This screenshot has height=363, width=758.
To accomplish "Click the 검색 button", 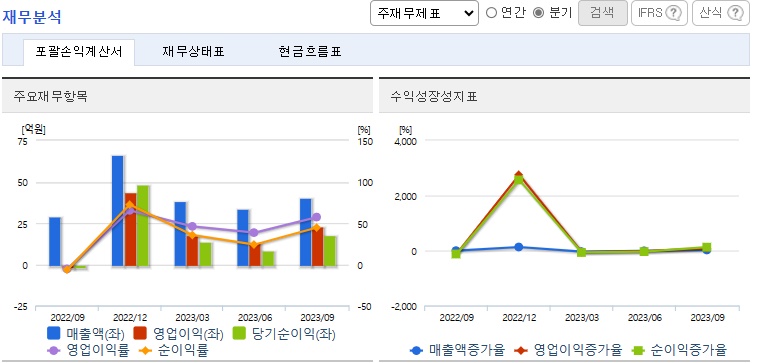I will 602,13.
